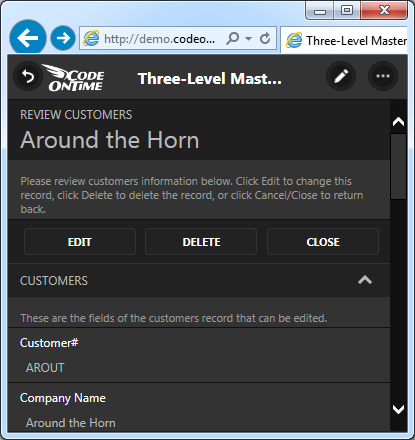Click the refresh page icon
This screenshot has height=440, width=415.
click(x=265, y=39)
